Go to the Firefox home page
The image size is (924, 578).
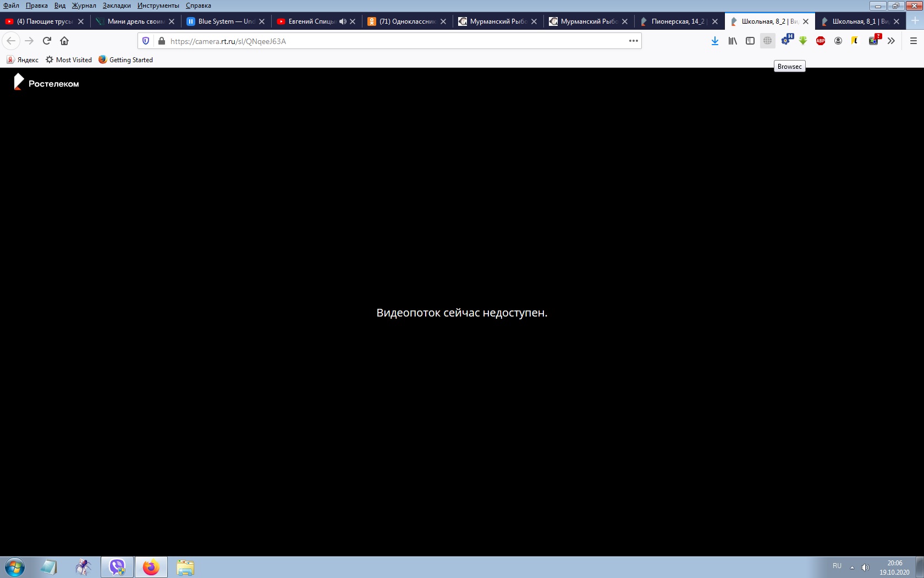click(x=64, y=41)
